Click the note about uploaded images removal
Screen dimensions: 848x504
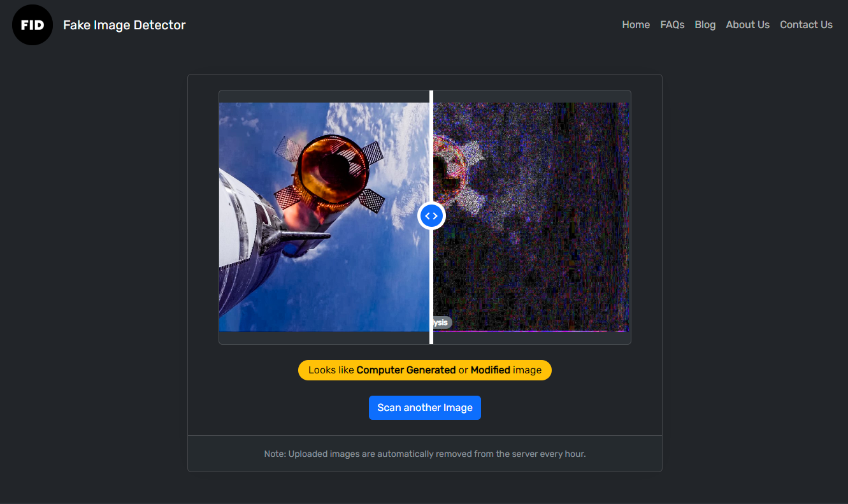coord(425,454)
